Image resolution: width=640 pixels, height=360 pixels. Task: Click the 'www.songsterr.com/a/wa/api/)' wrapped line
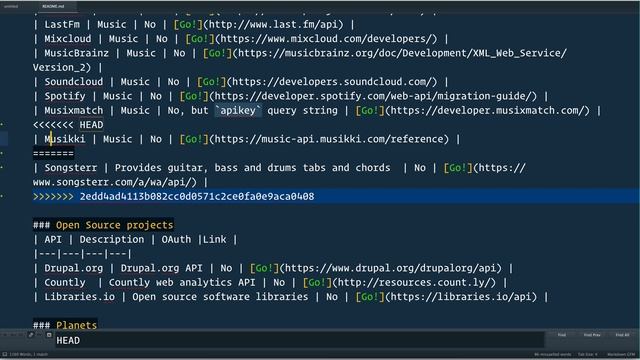(115, 182)
